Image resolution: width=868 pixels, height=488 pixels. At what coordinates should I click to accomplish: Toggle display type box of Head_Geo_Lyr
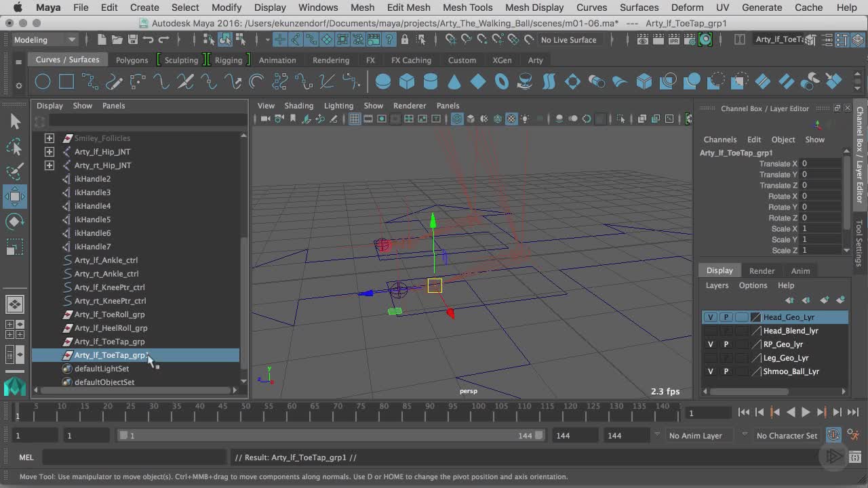tap(742, 317)
